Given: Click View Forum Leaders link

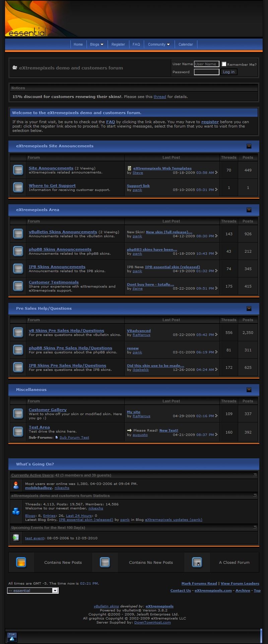Looking at the screenshot, I should (240, 583).
